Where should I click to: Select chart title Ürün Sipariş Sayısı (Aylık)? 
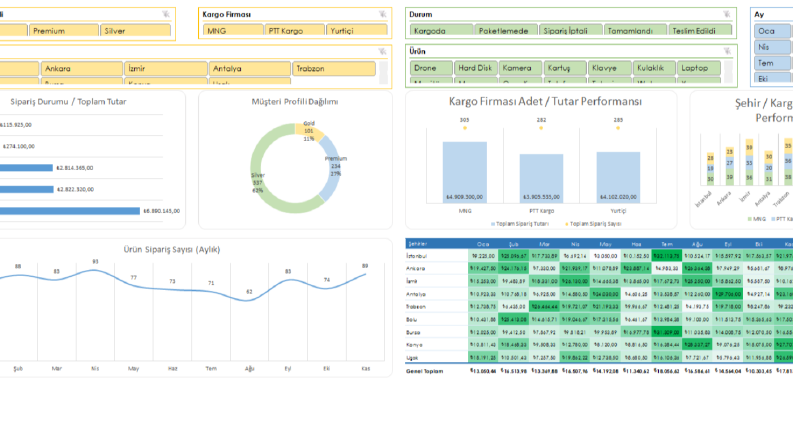point(172,249)
